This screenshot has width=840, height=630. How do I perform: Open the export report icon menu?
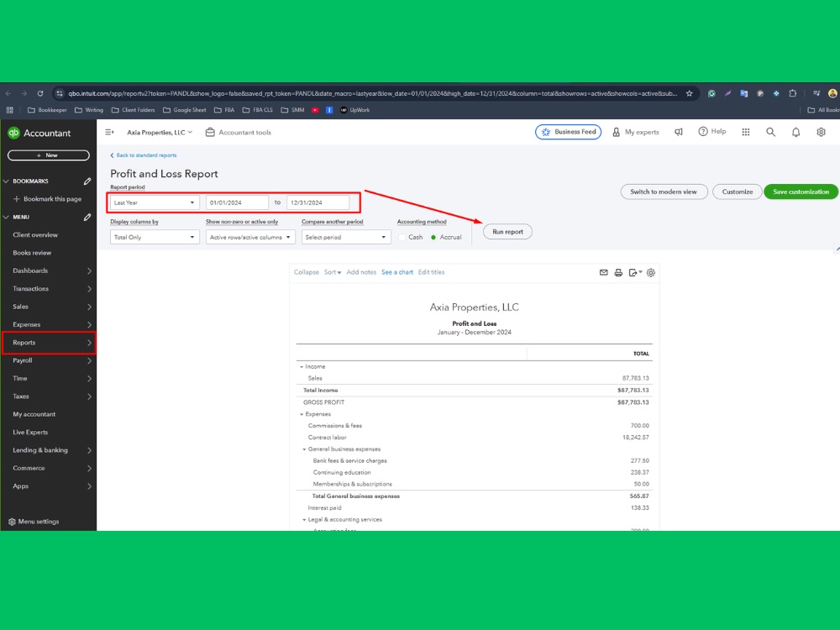[635, 272]
